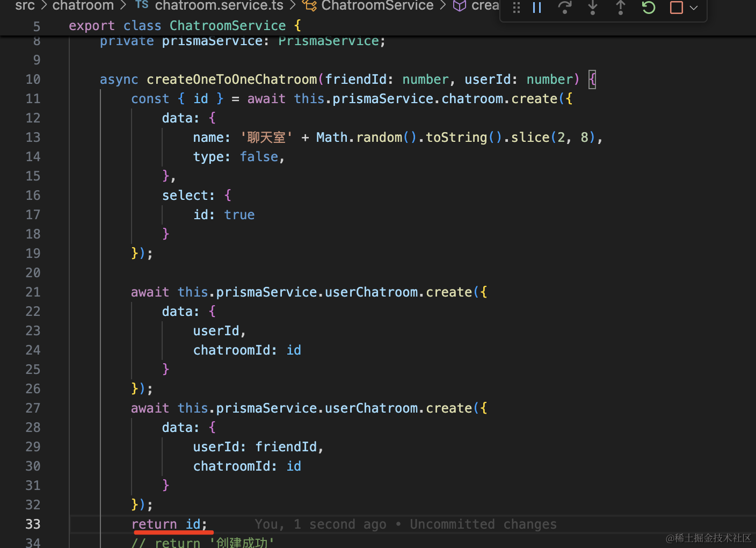Click the Step Into down-arrow icon
The image size is (756, 548).
tap(593, 8)
